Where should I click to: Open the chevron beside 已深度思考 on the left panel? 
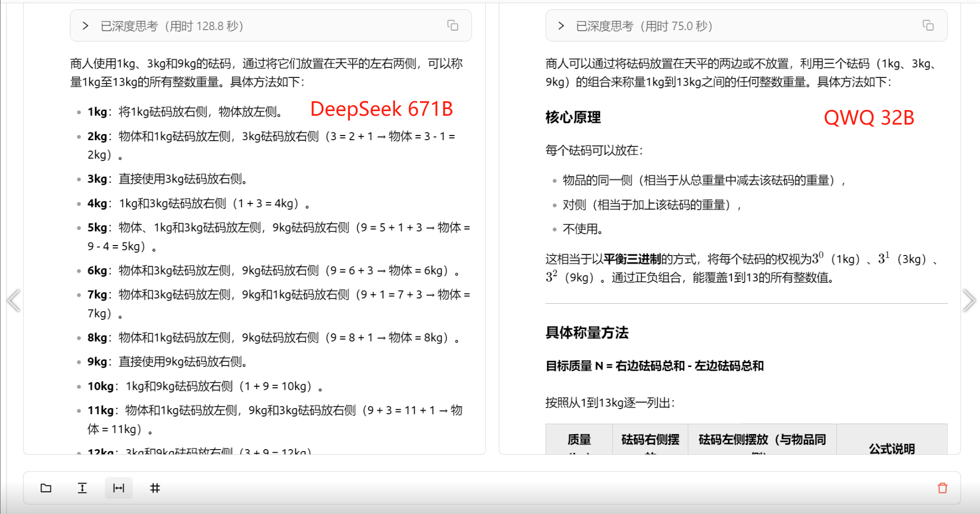click(85, 25)
